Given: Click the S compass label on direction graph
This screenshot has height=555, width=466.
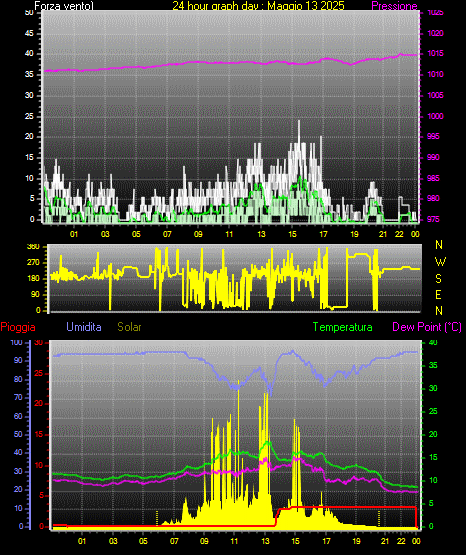Looking at the screenshot, I should 438,279.
